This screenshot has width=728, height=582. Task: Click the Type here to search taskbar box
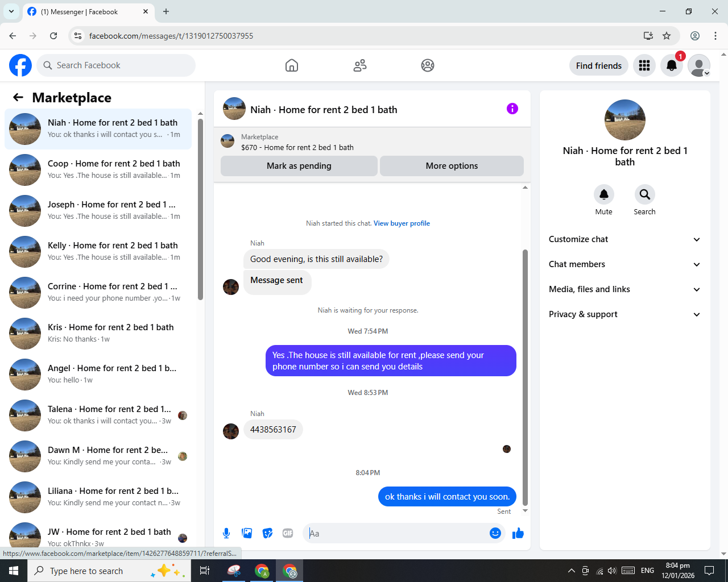pyautogui.click(x=108, y=571)
